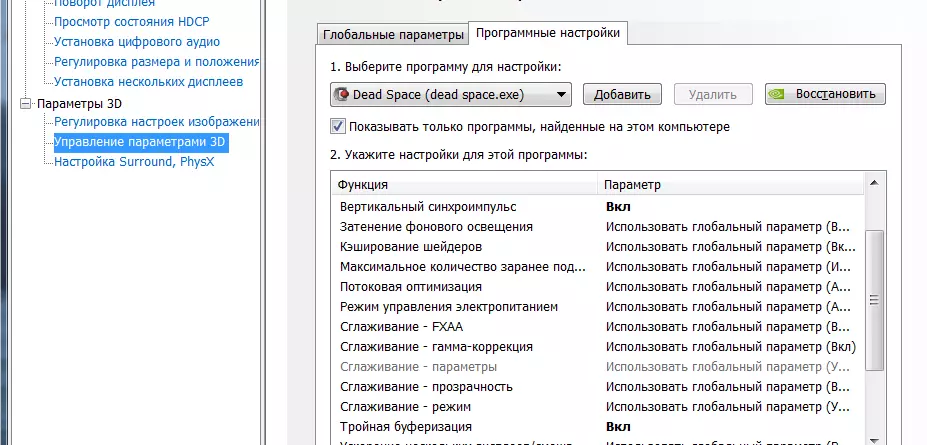Switch to Глобальные параметры tab
This screenshot has height=445, width=927.
tap(393, 35)
